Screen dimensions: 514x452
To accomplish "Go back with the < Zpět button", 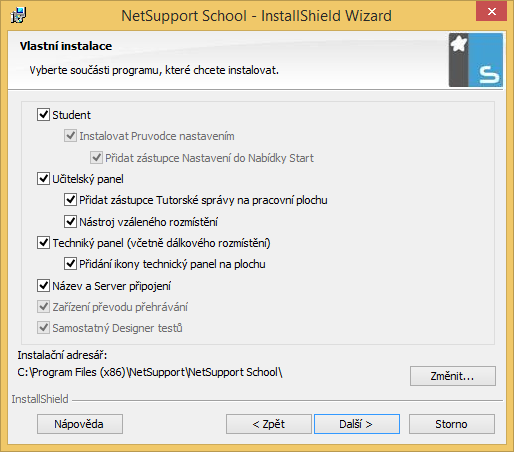I will 269,424.
